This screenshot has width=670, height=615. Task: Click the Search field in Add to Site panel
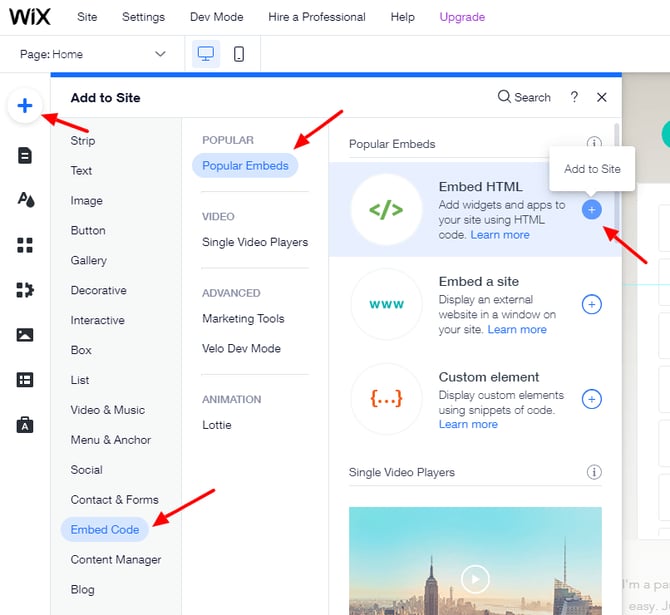pyautogui.click(x=525, y=97)
